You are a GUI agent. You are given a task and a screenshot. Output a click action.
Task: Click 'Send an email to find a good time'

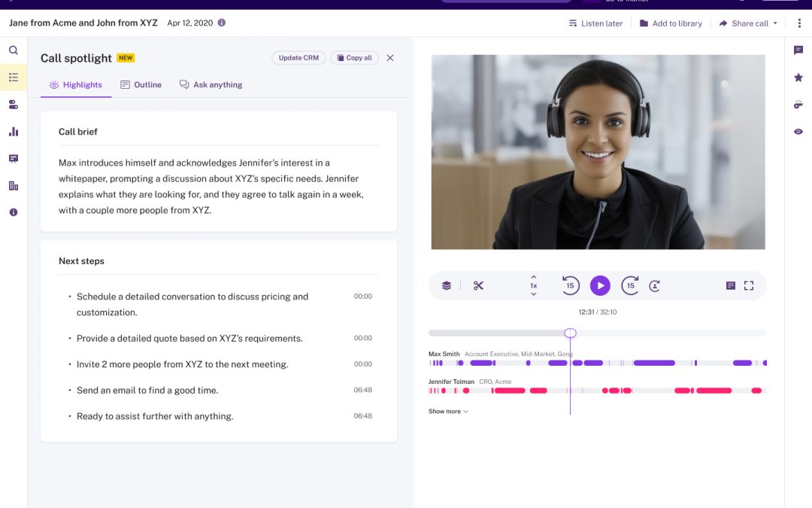click(147, 390)
